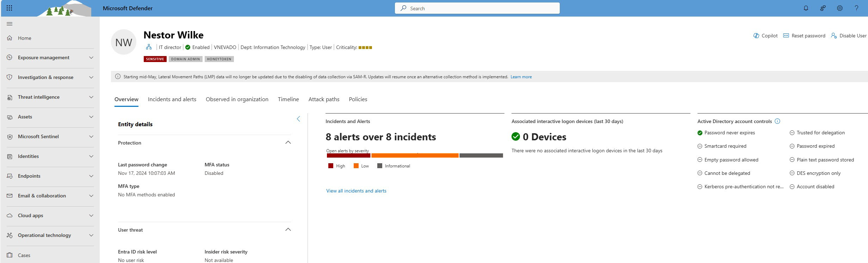Click the help question mark icon
The image size is (868, 263).
[x=856, y=8]
